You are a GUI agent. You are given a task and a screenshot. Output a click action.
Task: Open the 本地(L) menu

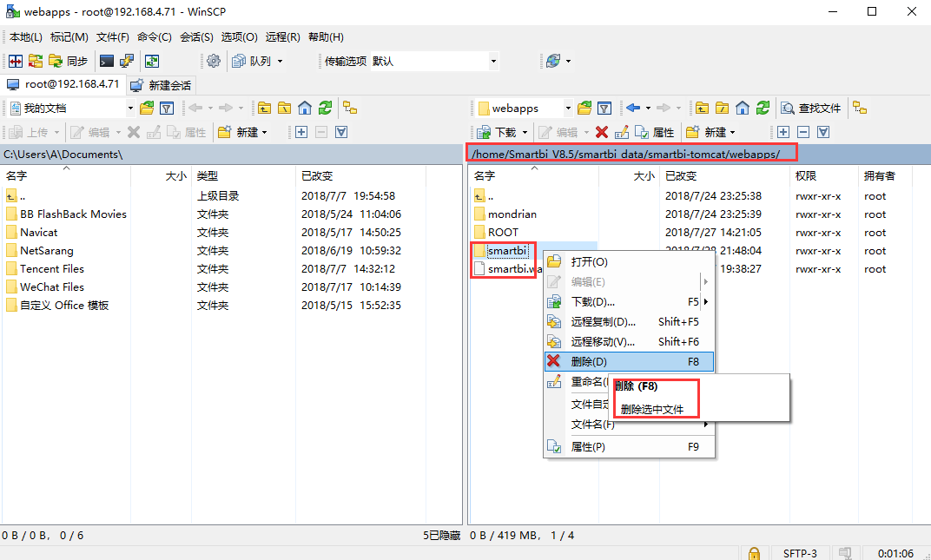pyautogui.click(x=25, y=36)
